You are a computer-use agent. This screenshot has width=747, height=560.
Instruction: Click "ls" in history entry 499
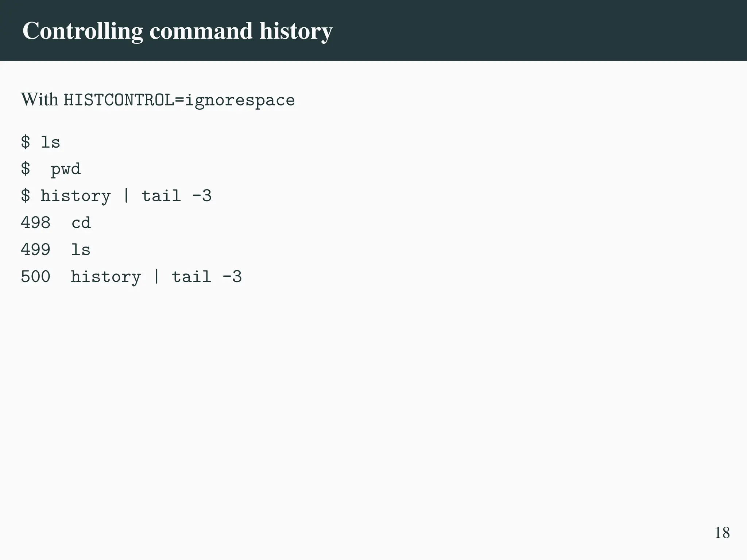[81, 250]
